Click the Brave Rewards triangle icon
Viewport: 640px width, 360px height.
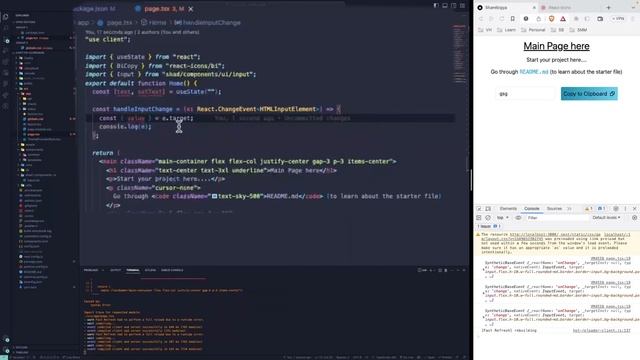tap(563, 19)
